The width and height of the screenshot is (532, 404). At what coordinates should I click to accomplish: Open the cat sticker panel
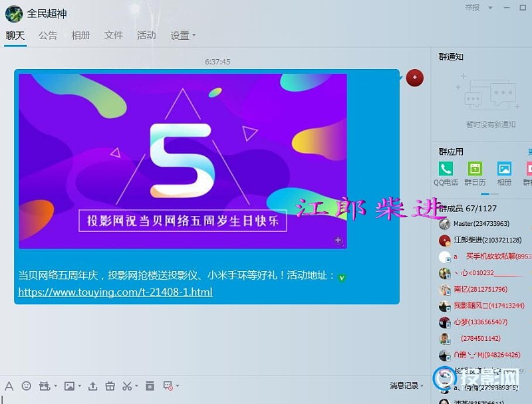[45, 385]
